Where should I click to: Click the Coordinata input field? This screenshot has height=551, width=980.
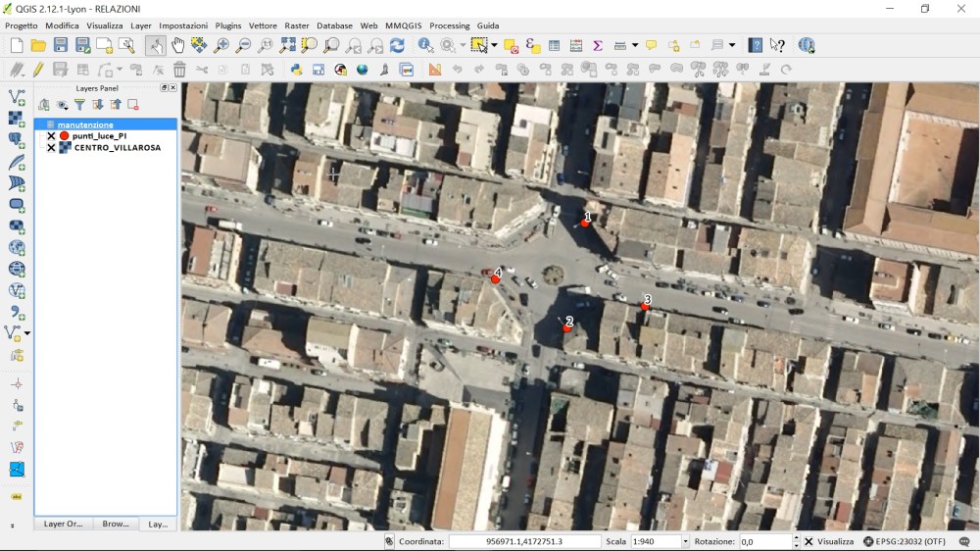[525, 541]
